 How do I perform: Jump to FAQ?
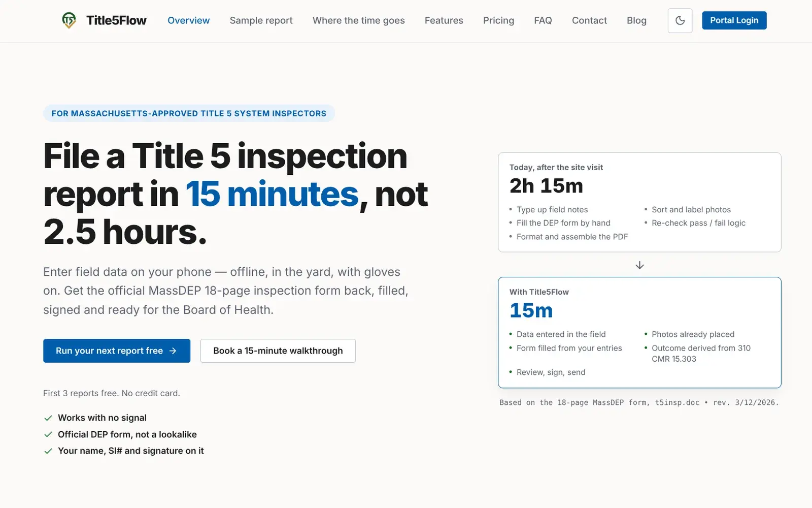543,20
